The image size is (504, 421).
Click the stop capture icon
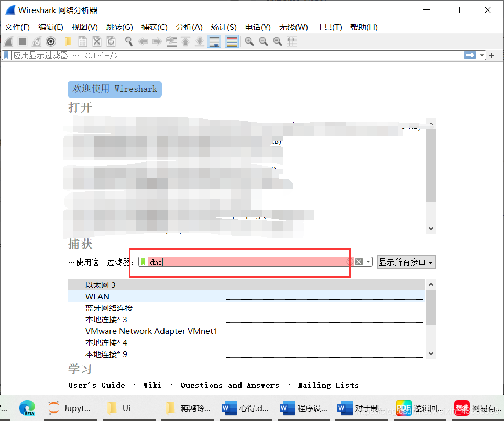pyautogui.click(x=21, y=41)
